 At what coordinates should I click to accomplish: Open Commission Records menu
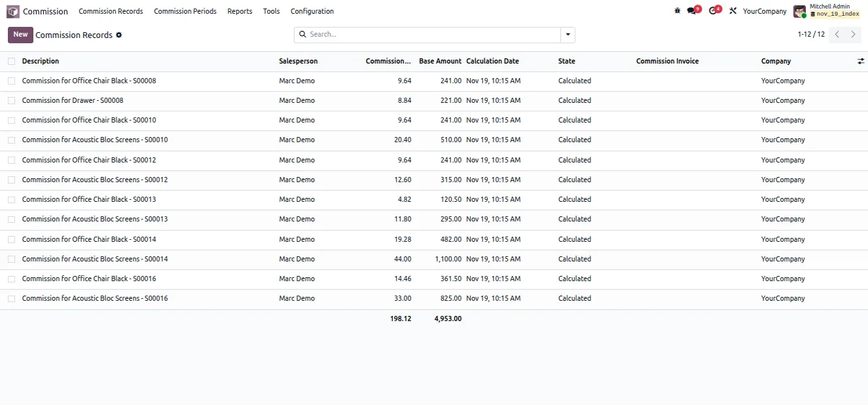pos(111,11)
